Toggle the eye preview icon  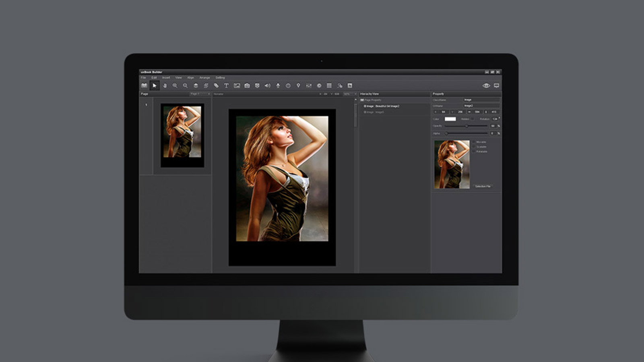click(x=486, y=85)
